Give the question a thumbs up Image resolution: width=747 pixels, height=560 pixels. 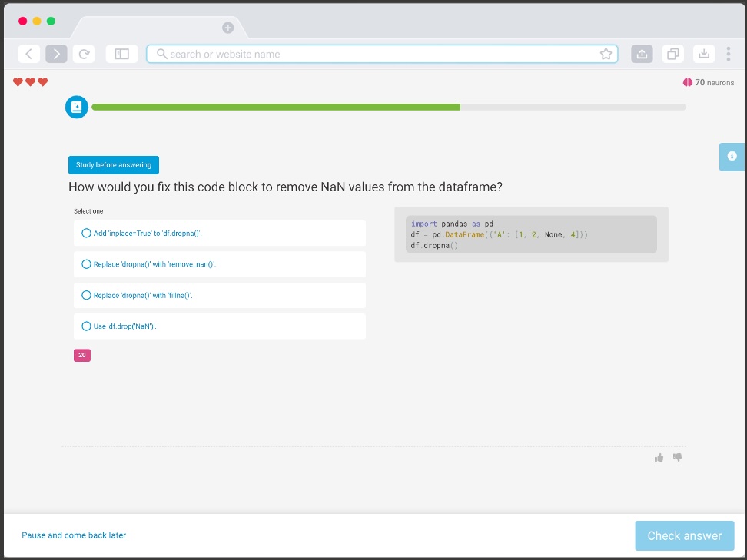(659, 457)
